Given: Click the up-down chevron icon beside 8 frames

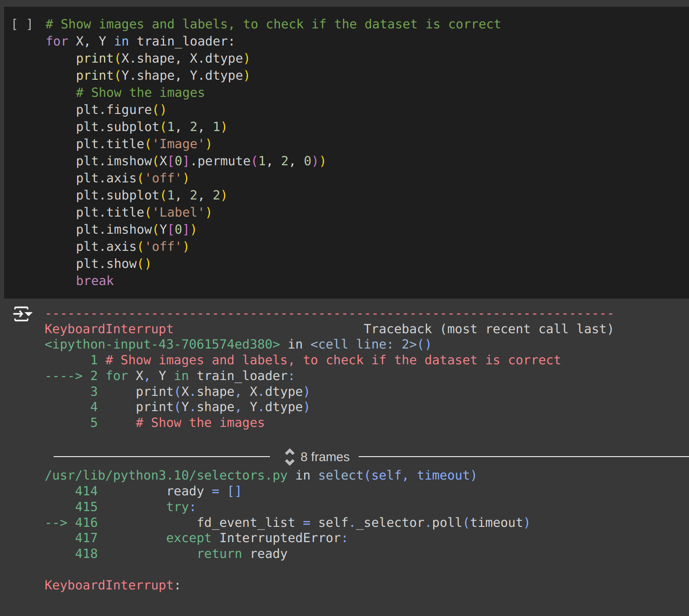Looking at the screenshot, I should pos(290,457).
